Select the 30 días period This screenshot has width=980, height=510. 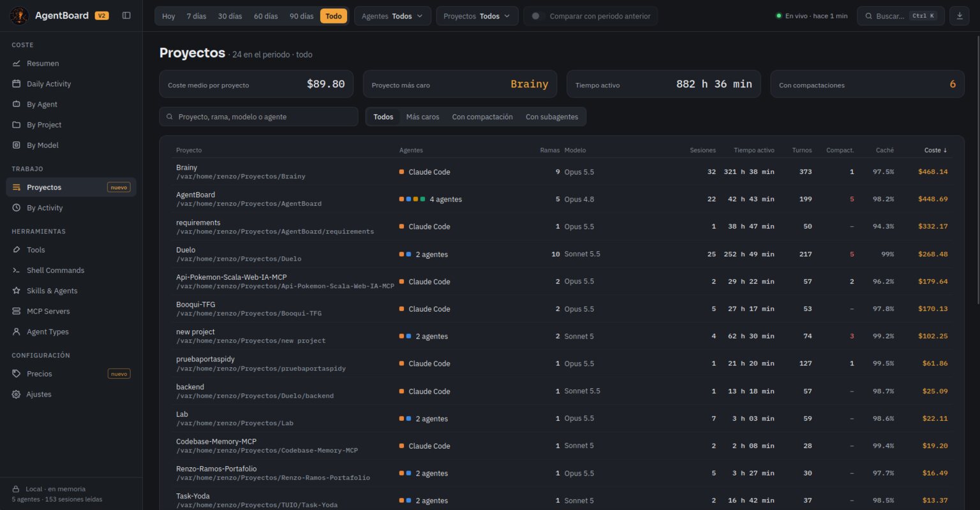point(230,16)
